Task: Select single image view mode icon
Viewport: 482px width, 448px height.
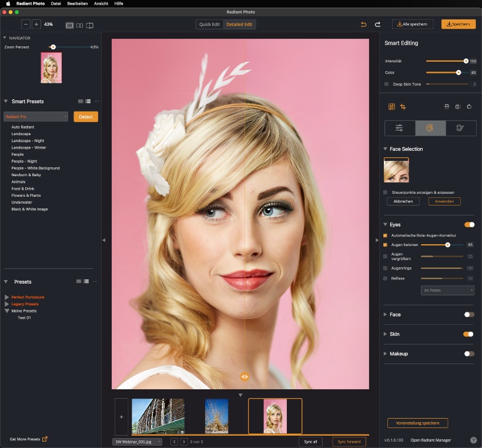Action: coord(70,25)
